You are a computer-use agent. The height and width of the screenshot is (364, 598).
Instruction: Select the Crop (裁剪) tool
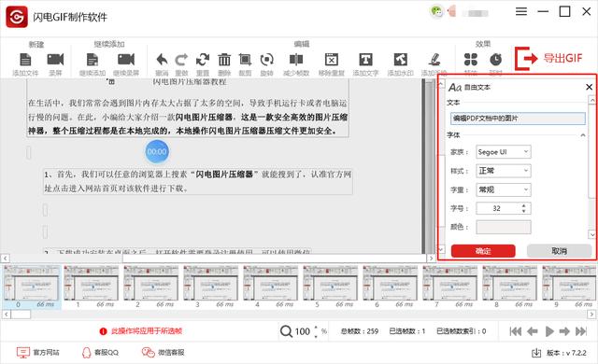pos(245,60)
